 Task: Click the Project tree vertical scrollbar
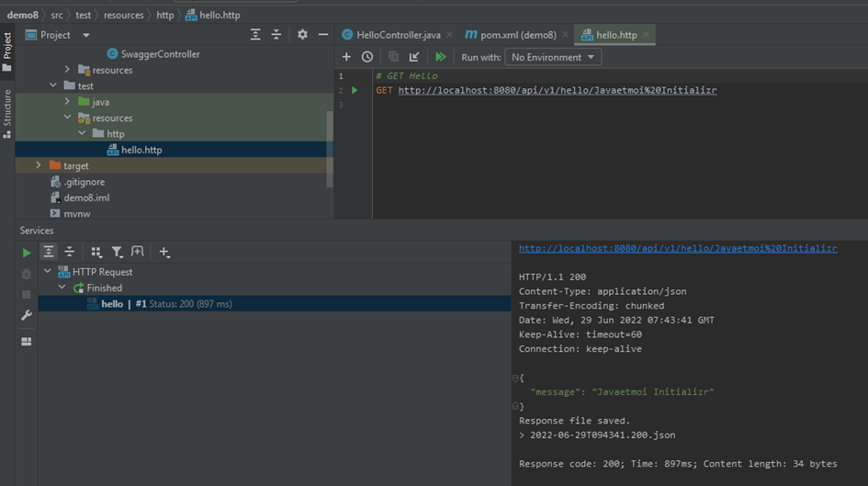point(330,150)
